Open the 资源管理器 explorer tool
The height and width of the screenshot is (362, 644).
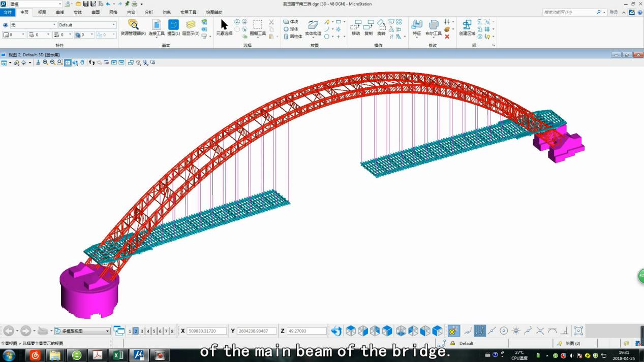(133, 27)
